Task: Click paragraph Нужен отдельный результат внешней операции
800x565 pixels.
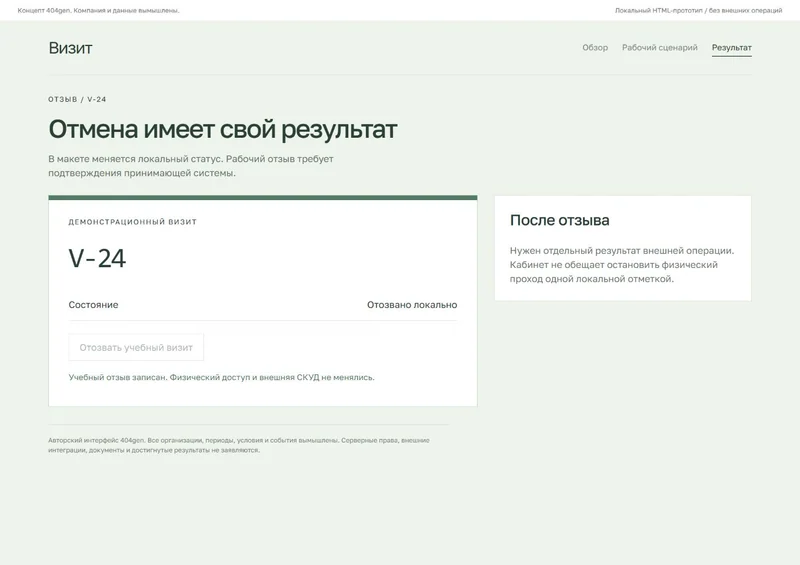Action: coord(622,265)
